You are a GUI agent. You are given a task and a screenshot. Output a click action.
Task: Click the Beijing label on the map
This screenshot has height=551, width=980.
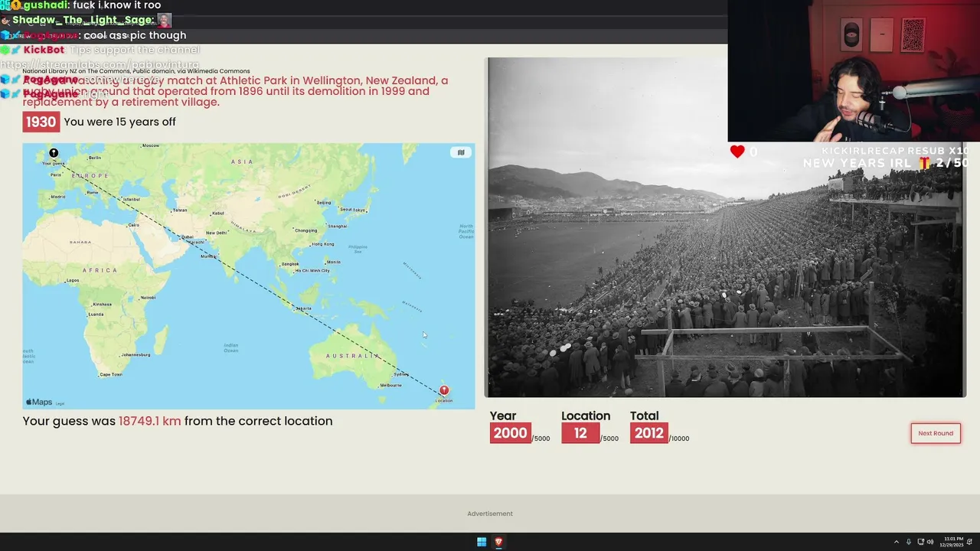[x=324, y=203]
